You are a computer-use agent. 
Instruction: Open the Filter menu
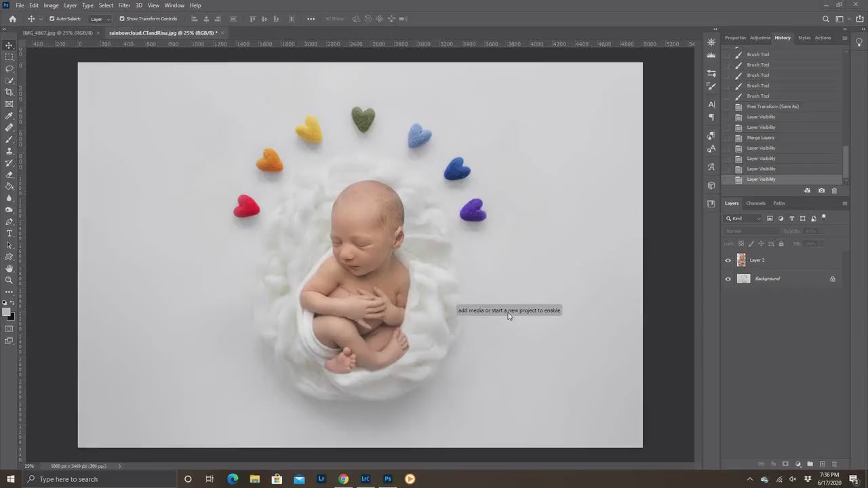click(124, 5)
